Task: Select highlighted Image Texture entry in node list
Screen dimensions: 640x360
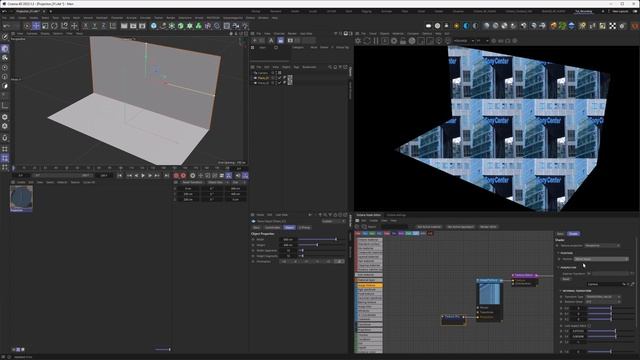Action: pyautogui.click(x=369, y=286)
